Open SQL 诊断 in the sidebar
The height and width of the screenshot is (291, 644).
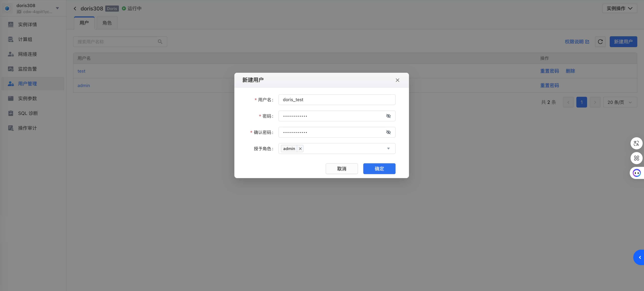pos(28,113)
